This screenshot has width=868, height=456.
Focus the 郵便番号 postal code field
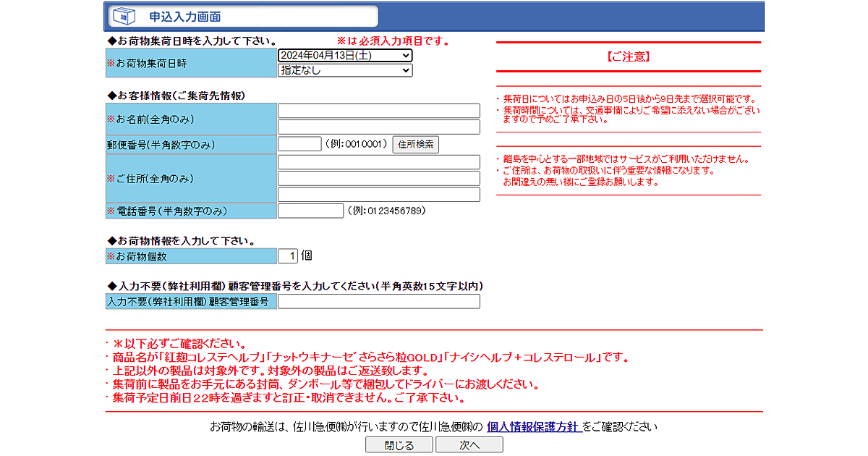coord(299,144)
